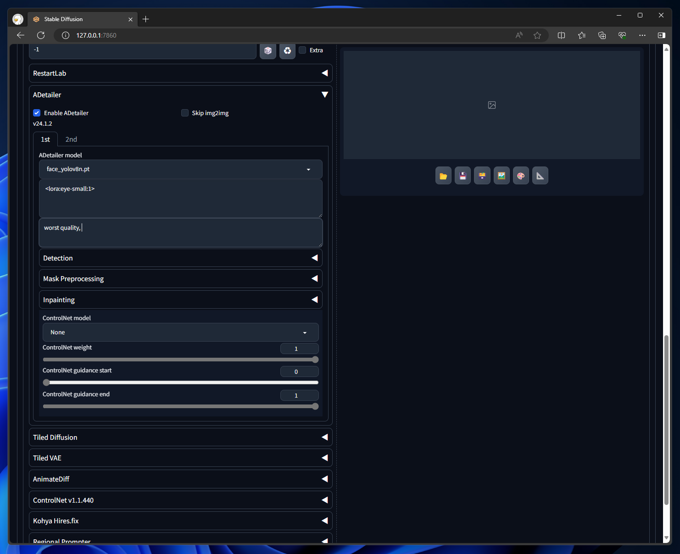This screenshot has height=554, width=680.
Task: Toggle the browser sidebar icon
Action: (661, 35)
